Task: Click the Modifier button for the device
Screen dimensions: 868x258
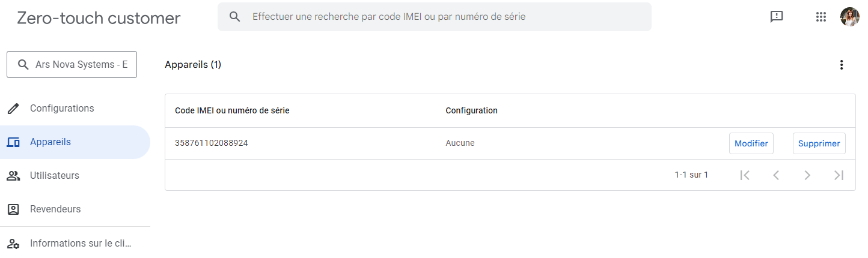Action: [751, 143]
